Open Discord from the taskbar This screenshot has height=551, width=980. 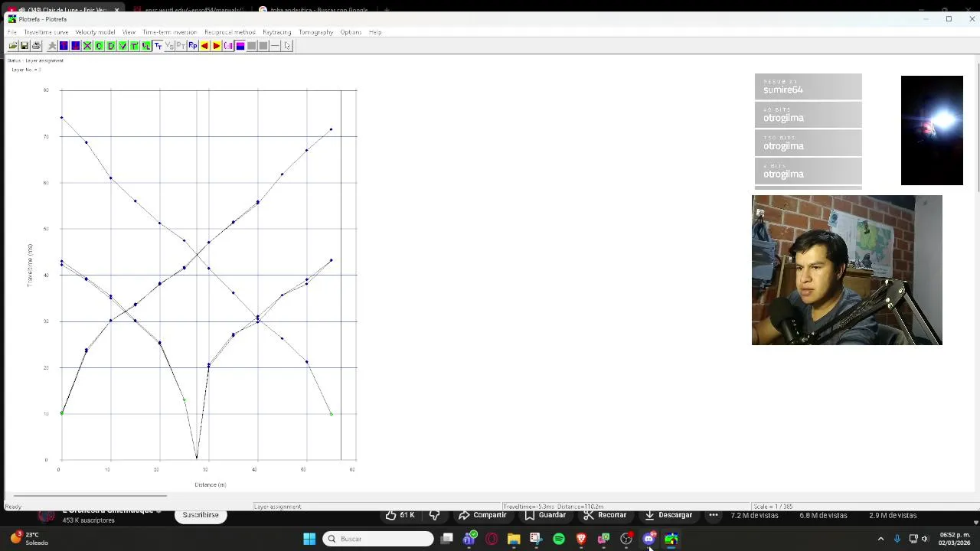click(x=648, y=539)
